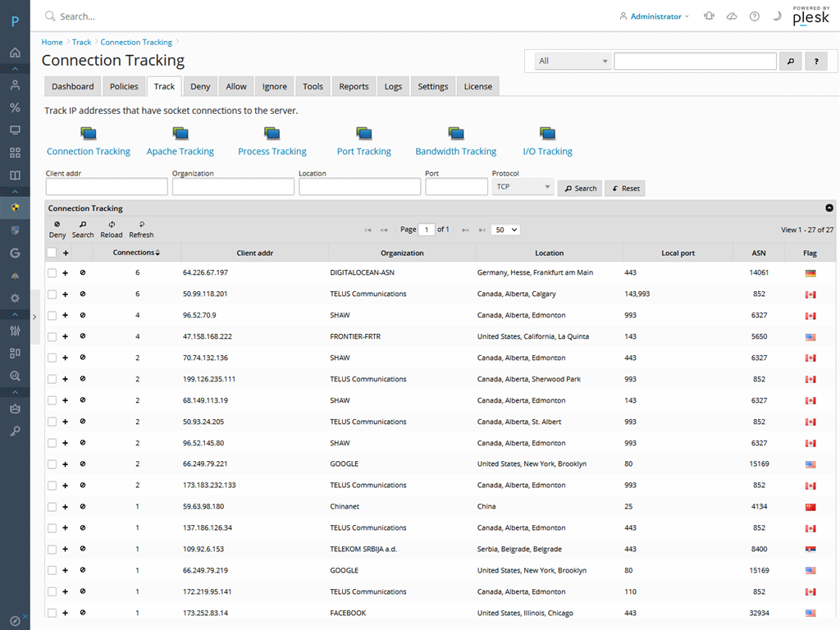The height and width of the screenshot is (630, 840).
Task: Open Bandwidth Tracking
Action: [x=456, y=151]
